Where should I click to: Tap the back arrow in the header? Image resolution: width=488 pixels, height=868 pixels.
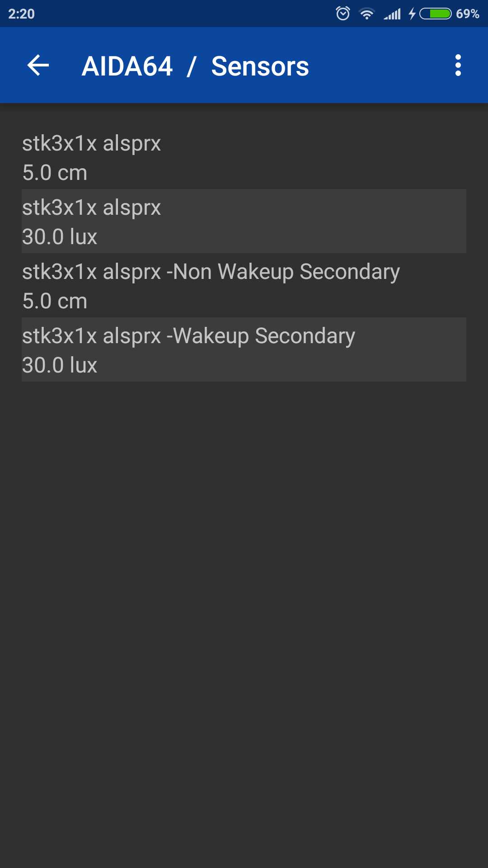(38, 66)
